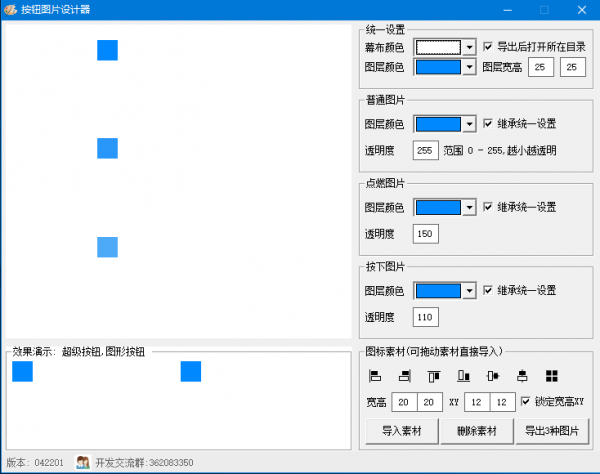Click 点燃图片 透明度 field showing 150
The image size is (600, 474).
pos(426,234)
